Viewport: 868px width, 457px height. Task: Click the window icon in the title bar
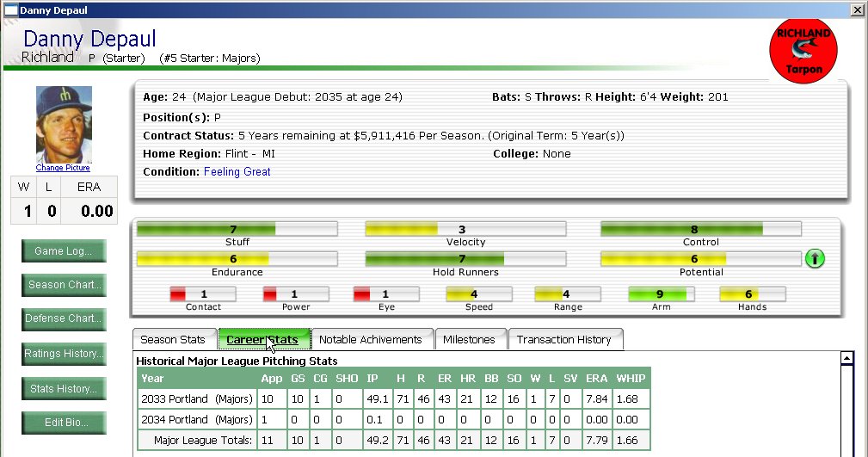click(10, 10)
